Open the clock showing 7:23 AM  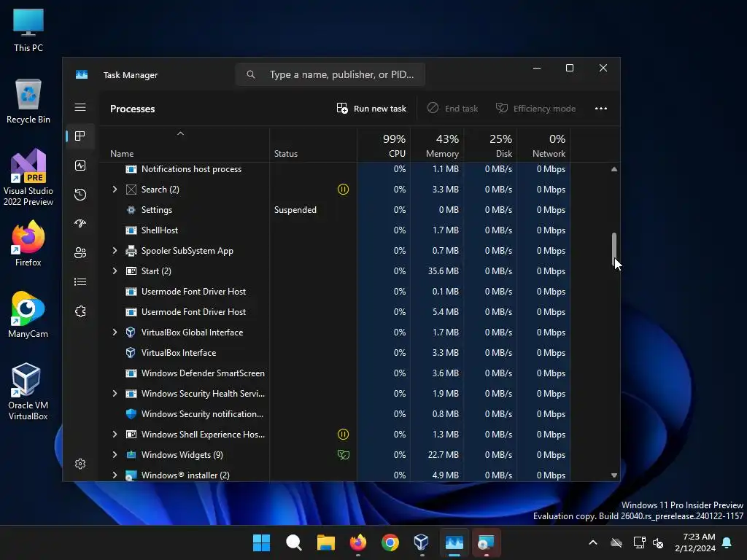tap(695, 542)
